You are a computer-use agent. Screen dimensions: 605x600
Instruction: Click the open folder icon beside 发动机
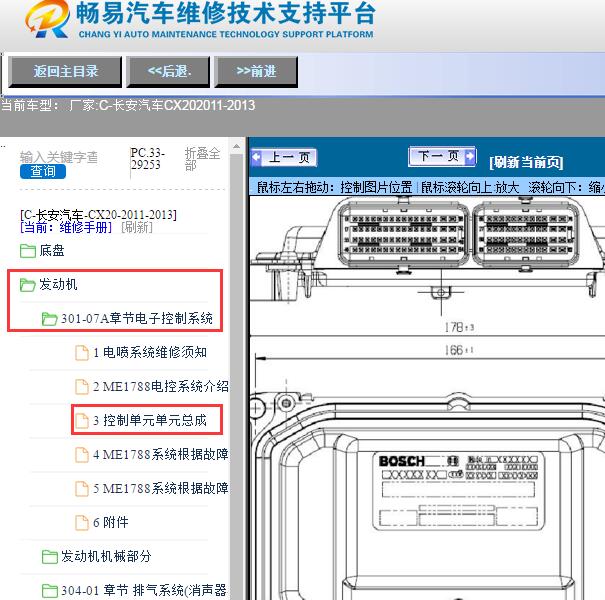pyautogui.click(x=28, y=285)
